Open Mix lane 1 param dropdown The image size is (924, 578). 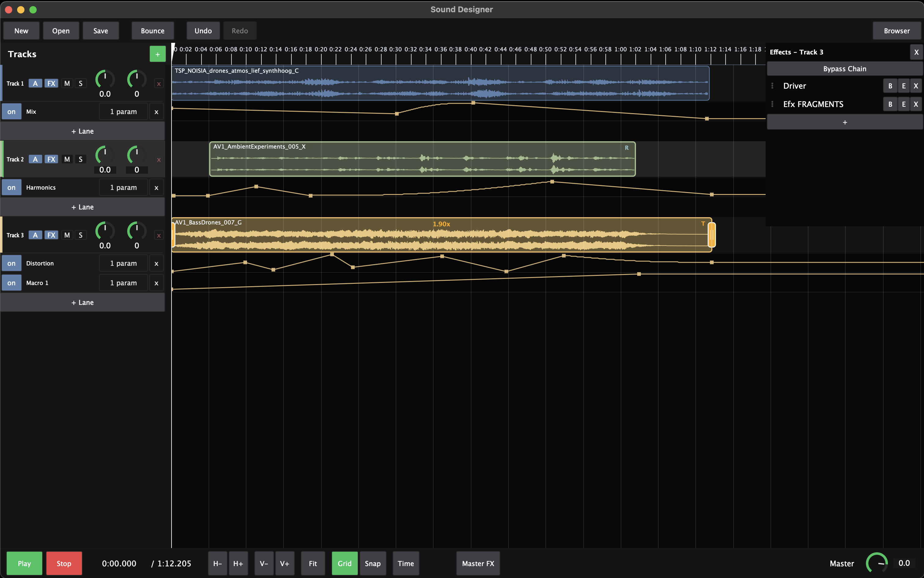click(x=123, y=112)
